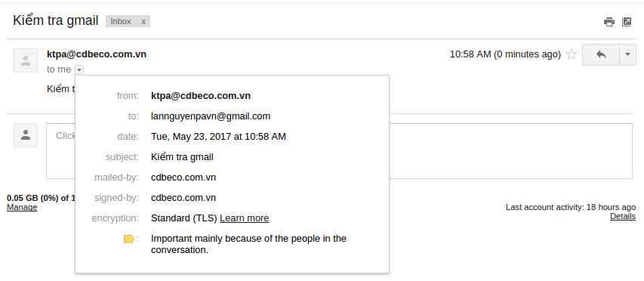Screen dimensions: 644x281
Task: Collapse the message details arrow next to 'to me'
Action: (79, 69)
